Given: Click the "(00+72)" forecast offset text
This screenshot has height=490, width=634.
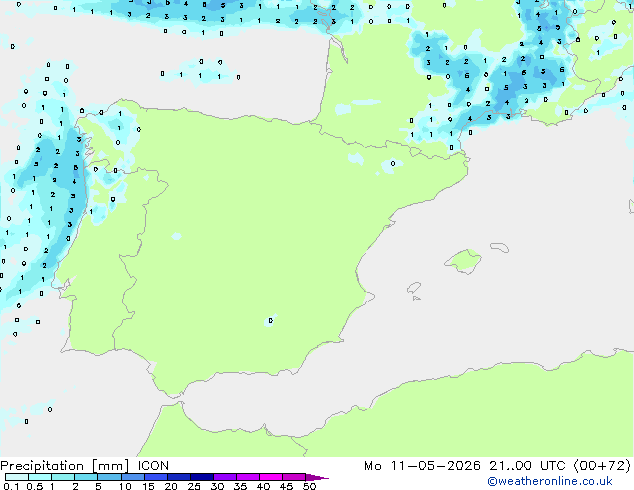Looking at the screenshot, I should (602, 466).
